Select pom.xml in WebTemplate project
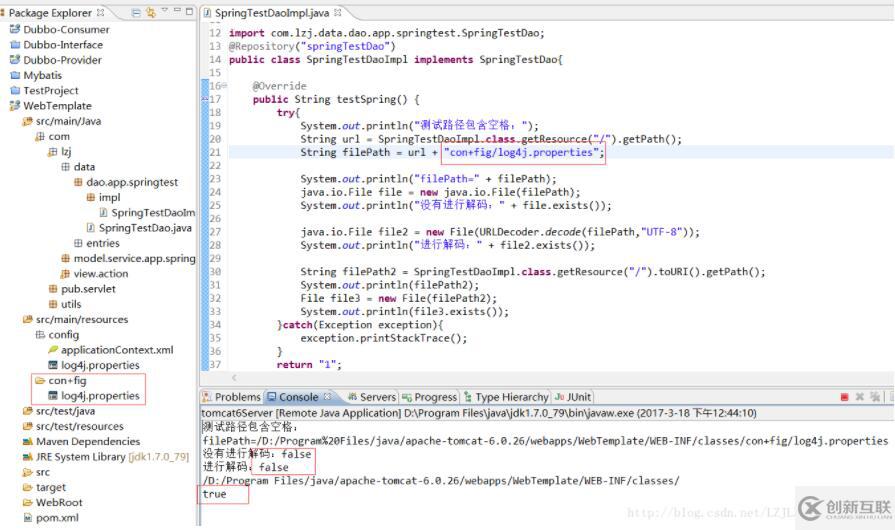The height and width of the screenshot is (530, 895). [57, 518]
